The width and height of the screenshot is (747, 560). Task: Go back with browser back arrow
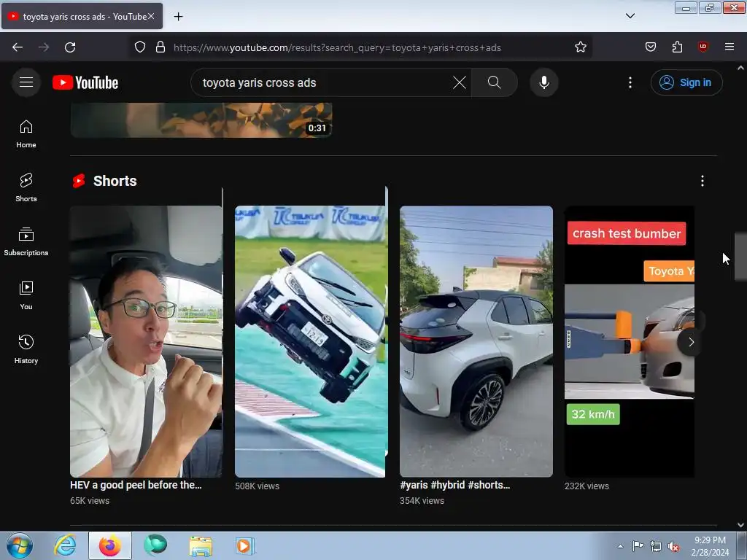click(18, 47)
